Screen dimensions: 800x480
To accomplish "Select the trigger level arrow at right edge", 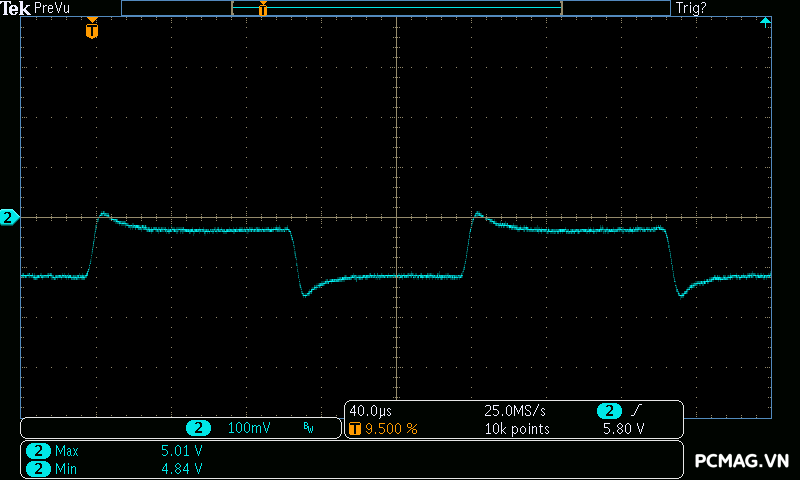I will [x=765, y=22].
